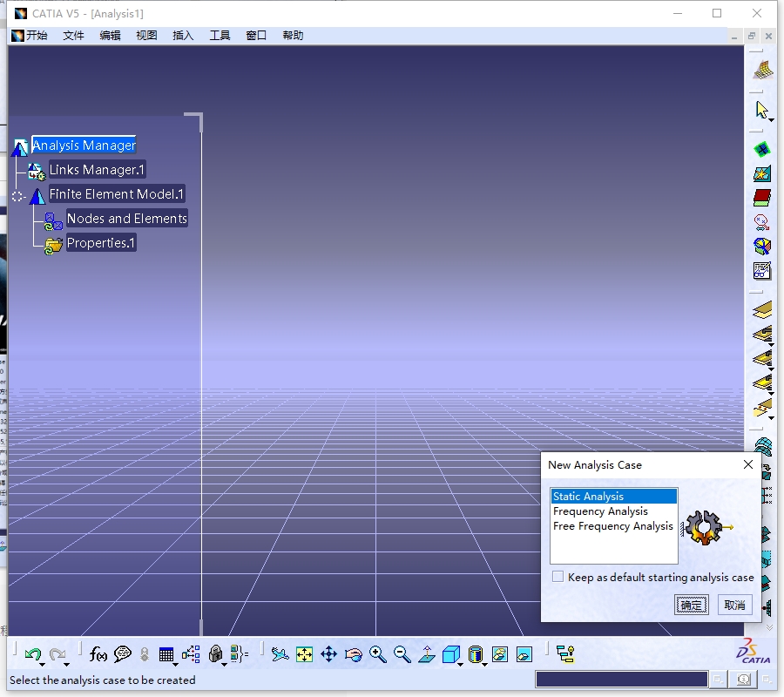
Task: Click the Fly mode airplane icon
Action: [280, 654]
